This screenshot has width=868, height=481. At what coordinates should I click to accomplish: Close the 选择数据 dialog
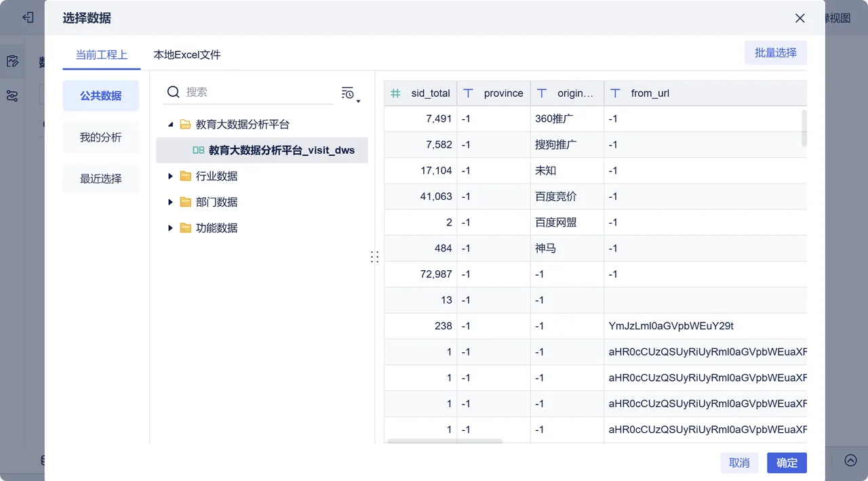pyautogui.click(x=800, y=18)
